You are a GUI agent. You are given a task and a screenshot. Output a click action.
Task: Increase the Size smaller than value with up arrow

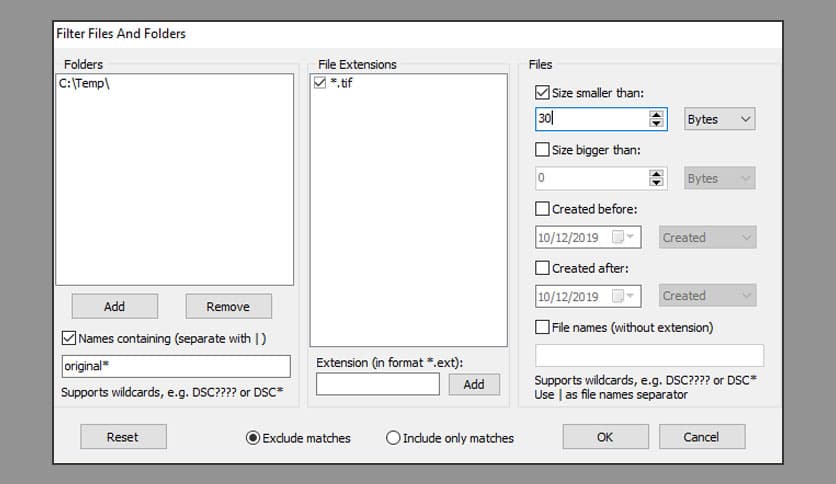point(656,115)
